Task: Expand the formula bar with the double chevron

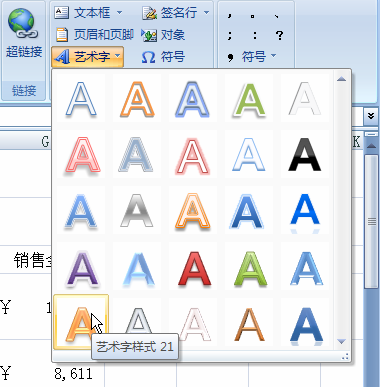Action: 371,116
